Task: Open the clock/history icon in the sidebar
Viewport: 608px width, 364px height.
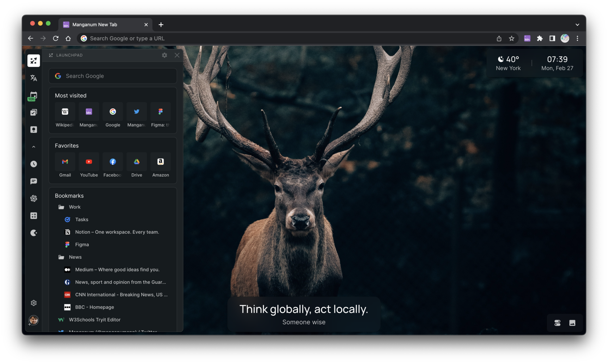Action: point(33,164)
